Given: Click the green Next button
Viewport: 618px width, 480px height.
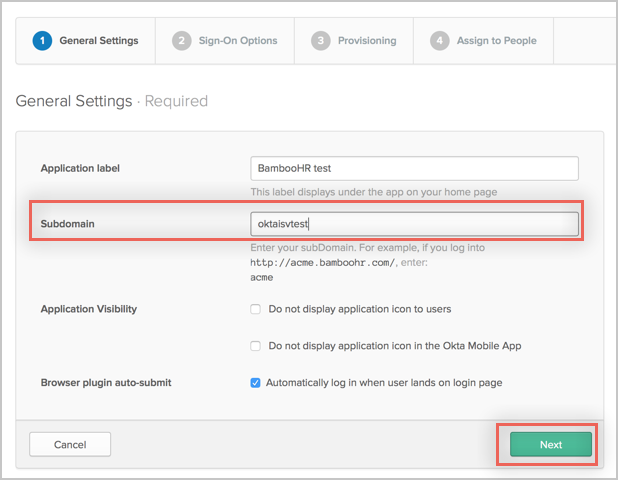Looking at the screenshot, I should (x=551, y=444).
